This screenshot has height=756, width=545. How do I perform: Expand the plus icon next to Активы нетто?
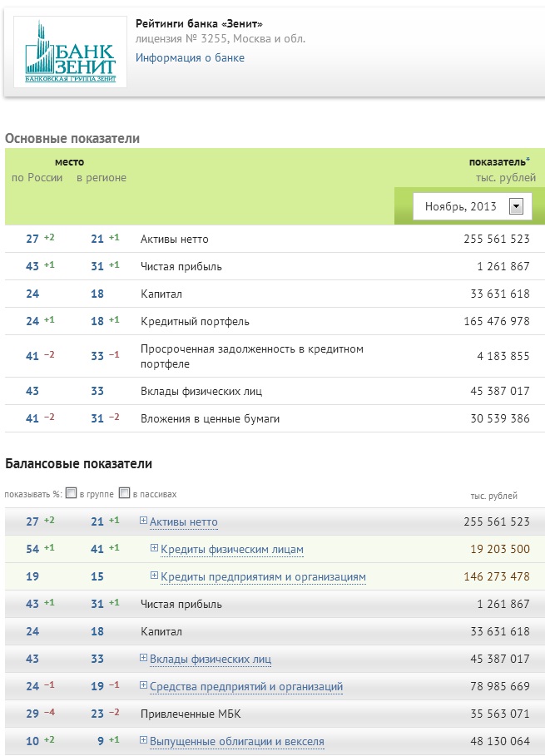click(x=144, y=521)
